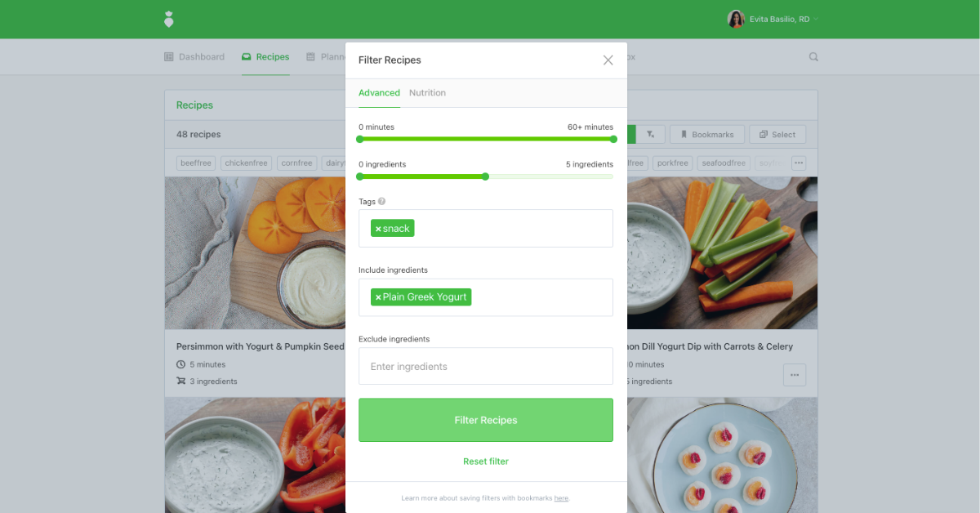Go to the Dashboard menu item
This screenshot has height=513, width=980.
point(194,57)
